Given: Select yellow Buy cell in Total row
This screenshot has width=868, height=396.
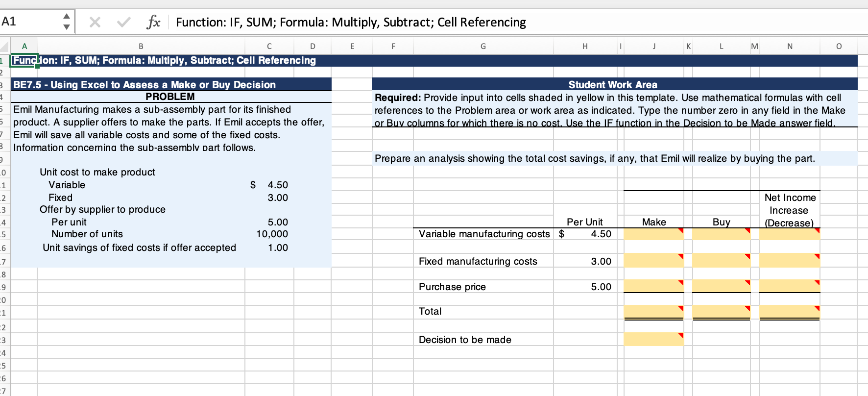Looking at the screenshot, I should [722, 312].
